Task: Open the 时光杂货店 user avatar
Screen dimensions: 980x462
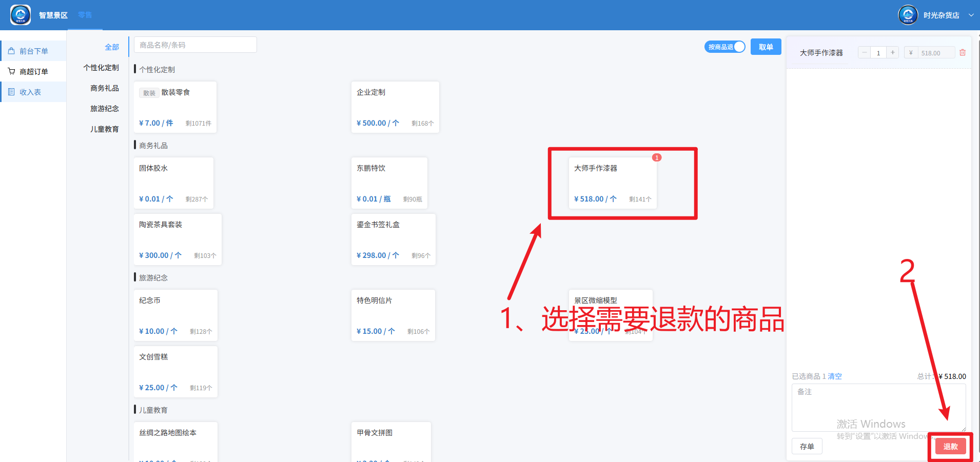Action: [908, 15]
